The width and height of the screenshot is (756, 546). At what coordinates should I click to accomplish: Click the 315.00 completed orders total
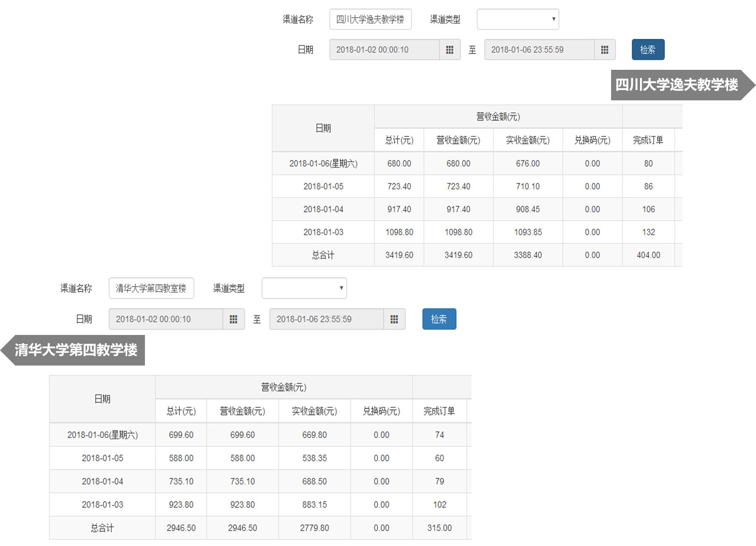click(439, 528)
